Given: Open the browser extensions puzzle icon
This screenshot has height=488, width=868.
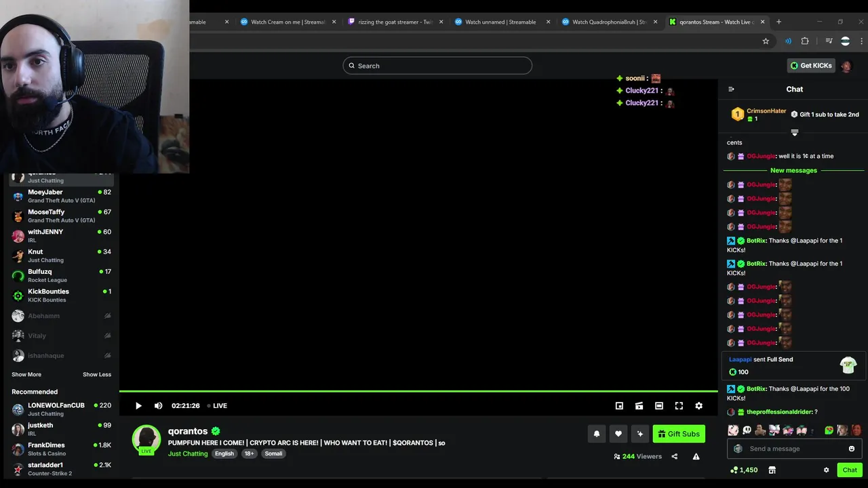Looking at the screenshot, I should (805, 41).
